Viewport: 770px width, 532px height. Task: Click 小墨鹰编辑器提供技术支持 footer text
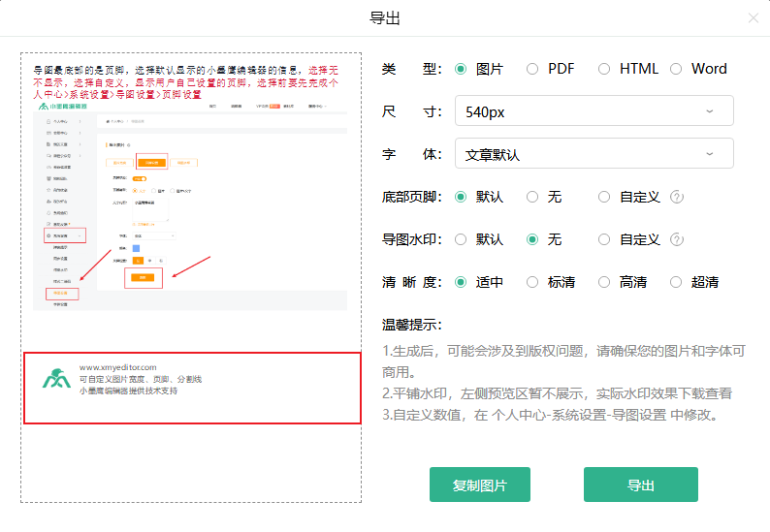128,391
